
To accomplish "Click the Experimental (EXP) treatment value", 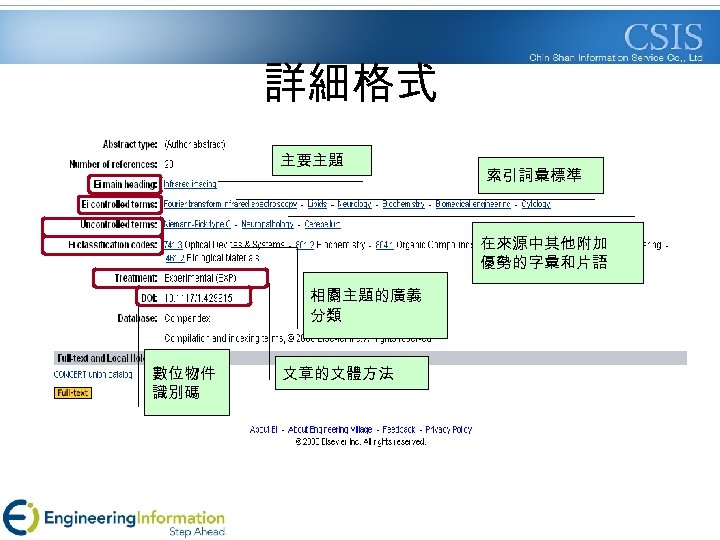I will (200, 278).
